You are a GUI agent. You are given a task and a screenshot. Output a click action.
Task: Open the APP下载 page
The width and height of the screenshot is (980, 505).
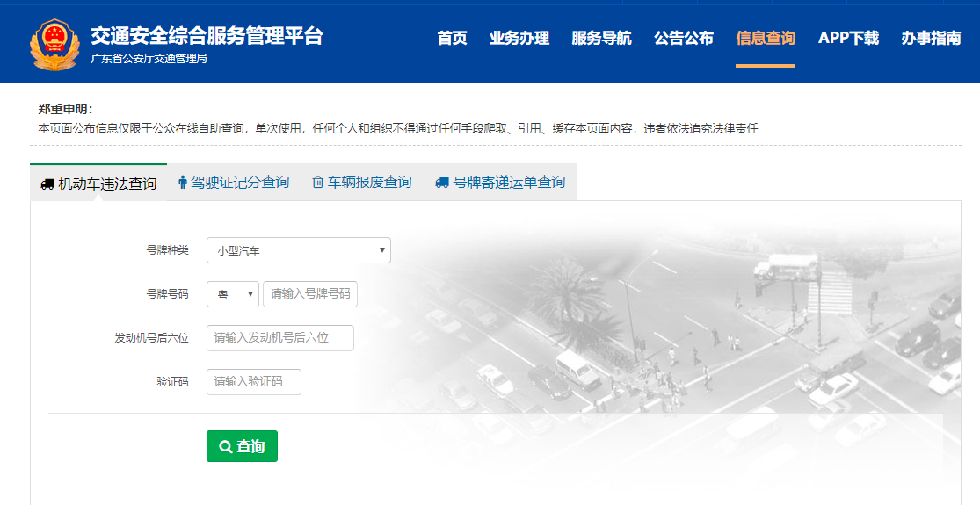tap(848, 38)
